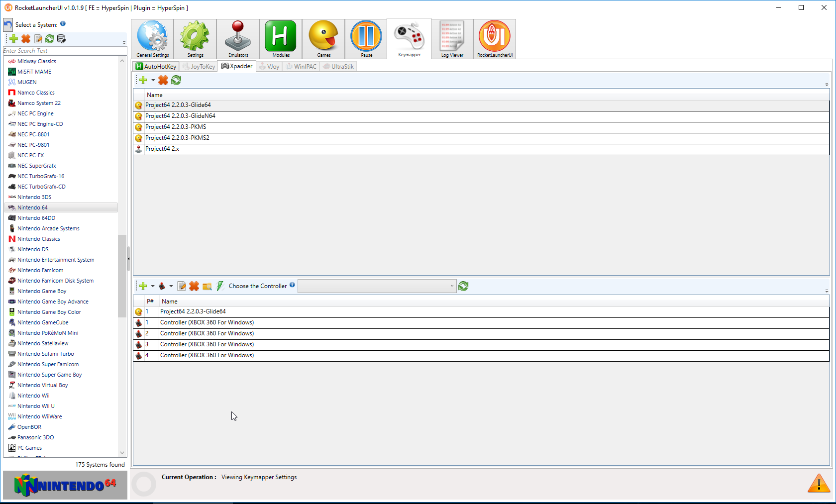Expand joystick icon dropdown arrow
Viewport: 836px width, 504px height.
171,286
